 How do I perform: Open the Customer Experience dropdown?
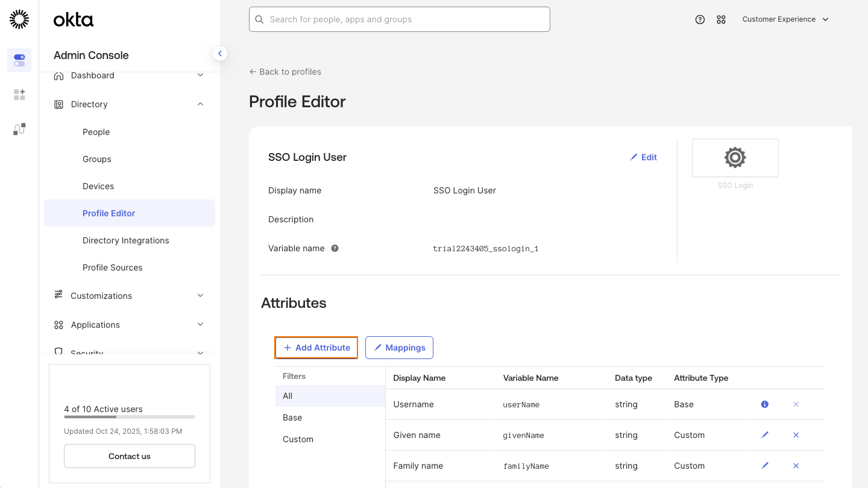tap(785, 19)
